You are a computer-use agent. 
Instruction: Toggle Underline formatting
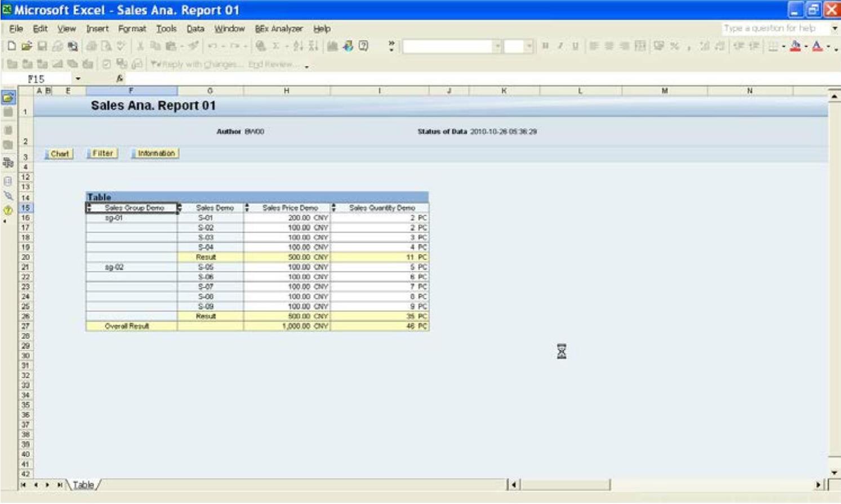tap(575, 46)
